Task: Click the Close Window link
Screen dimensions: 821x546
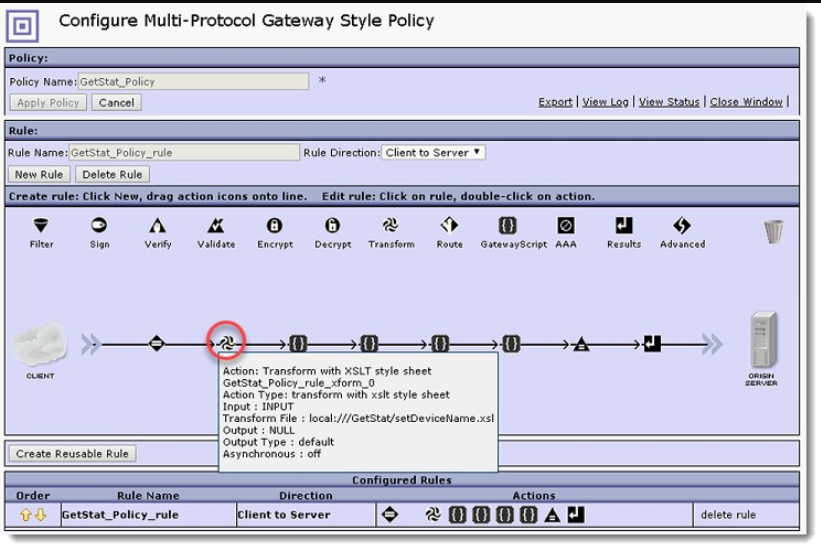Action: coord(746,102)
